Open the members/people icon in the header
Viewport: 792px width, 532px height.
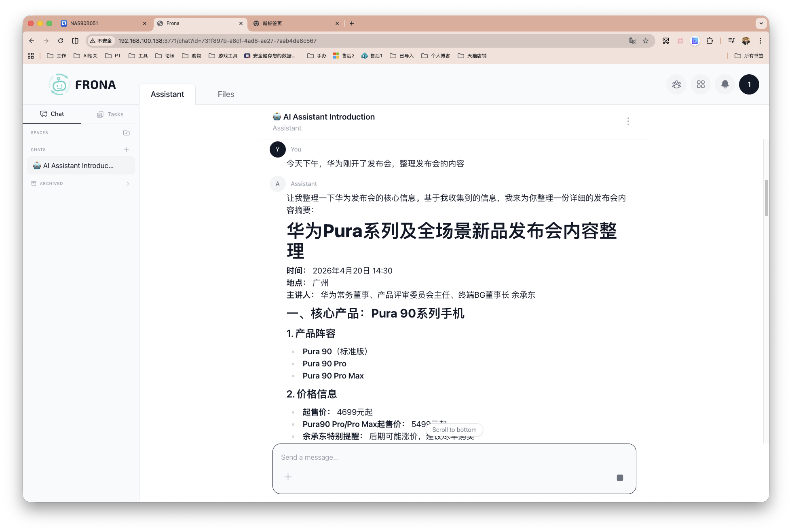click(676, 84)
